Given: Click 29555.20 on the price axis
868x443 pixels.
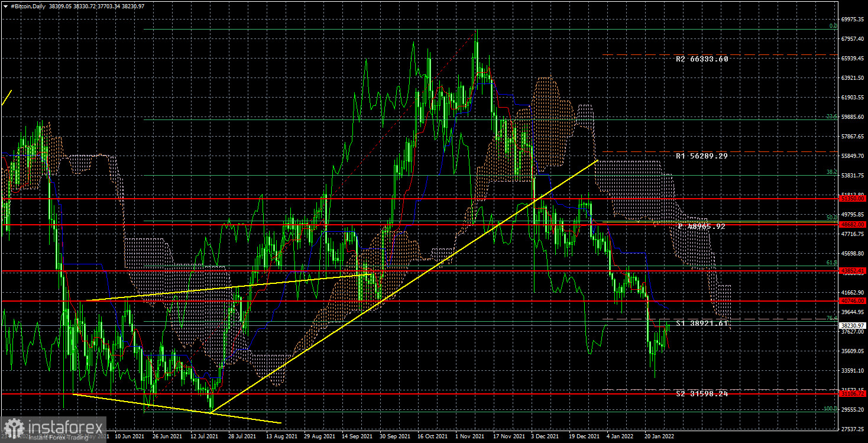Looking at the screenshot, I should (853, 410).
